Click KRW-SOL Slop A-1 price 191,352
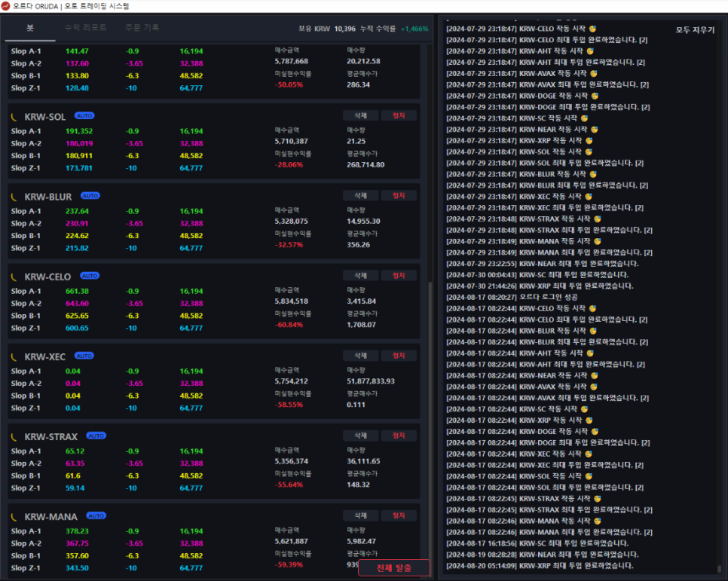 79,131
